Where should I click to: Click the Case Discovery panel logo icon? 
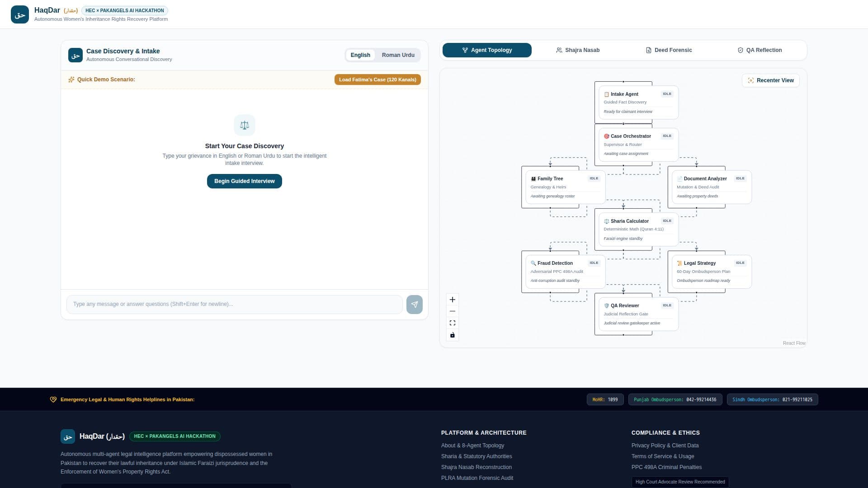(x=75, y=55)
